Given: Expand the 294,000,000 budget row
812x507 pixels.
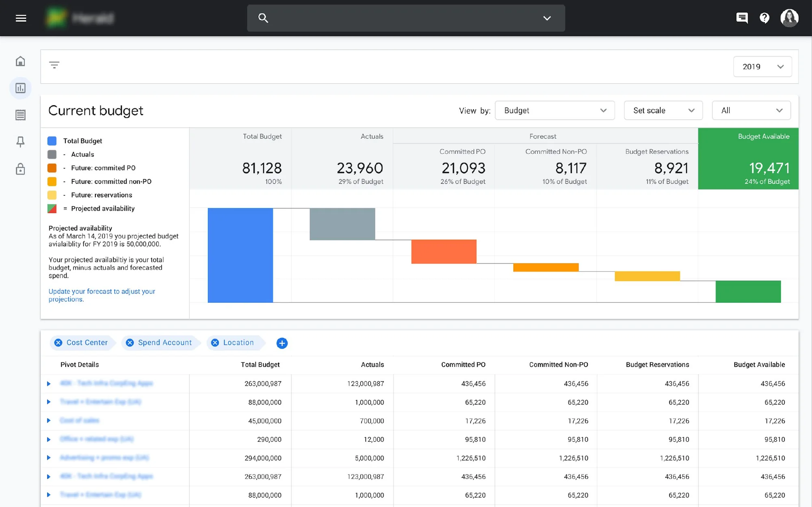Looking at the screenshot, I should (x=49, y=457).
